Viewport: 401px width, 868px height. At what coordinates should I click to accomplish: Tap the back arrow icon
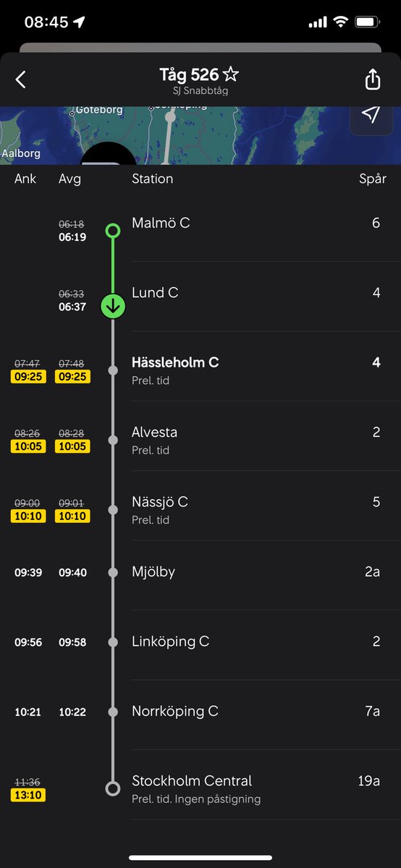(21, 80)
